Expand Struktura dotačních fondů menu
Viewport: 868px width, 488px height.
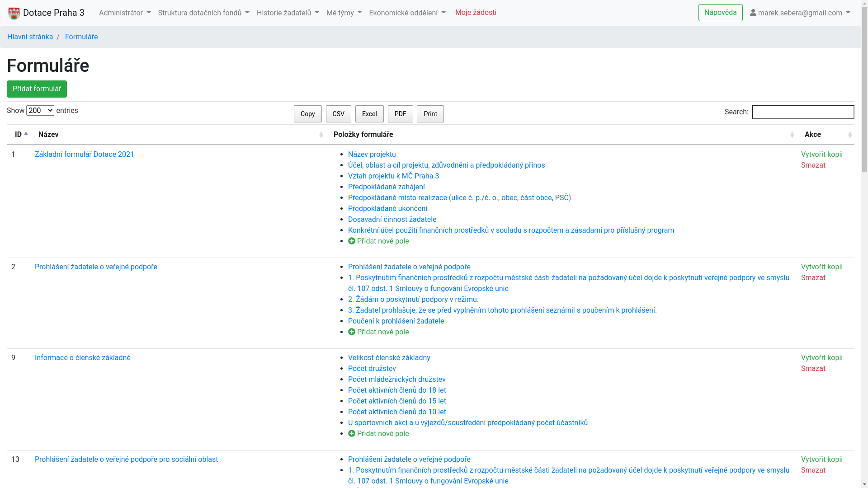tap(203, 13)
